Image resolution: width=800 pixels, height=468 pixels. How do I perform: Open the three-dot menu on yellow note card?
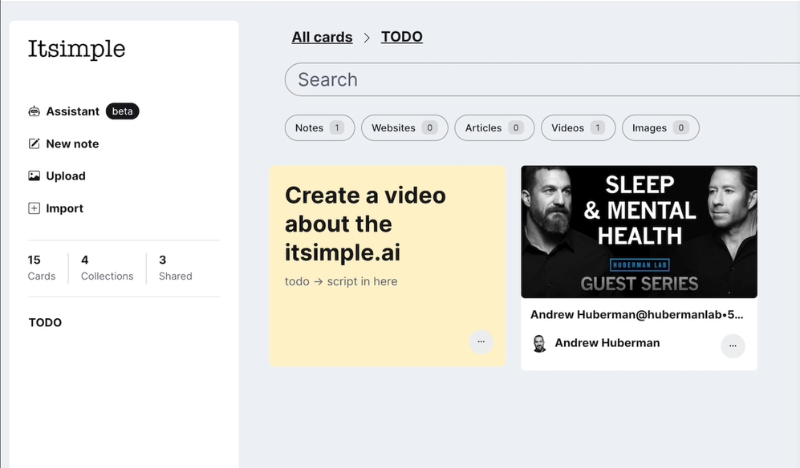(x=481, y=342)
